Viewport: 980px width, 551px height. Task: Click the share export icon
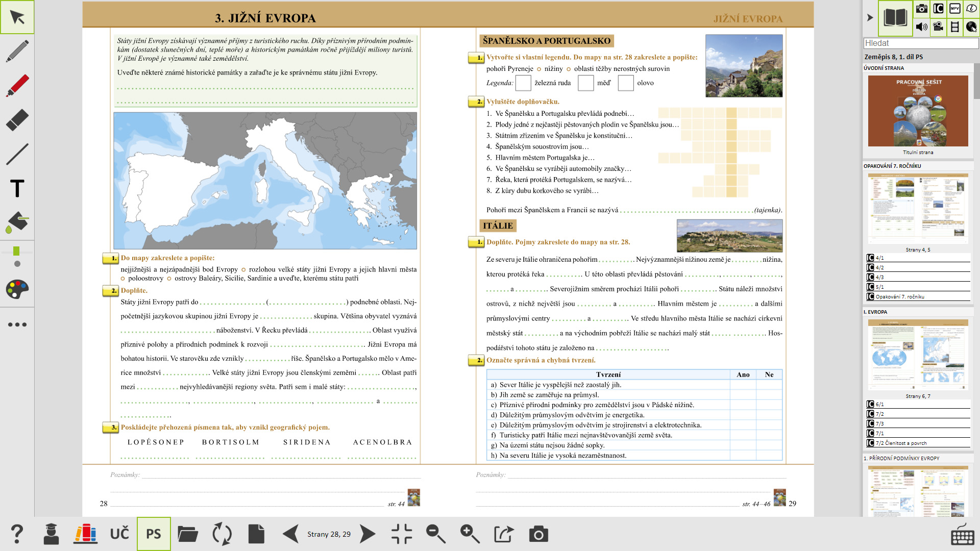click(504, 534)
